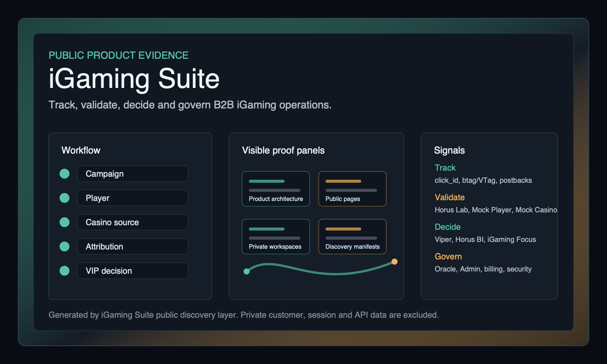
Task: Click the green dot beside VIP decision
Action: point(64,271)
